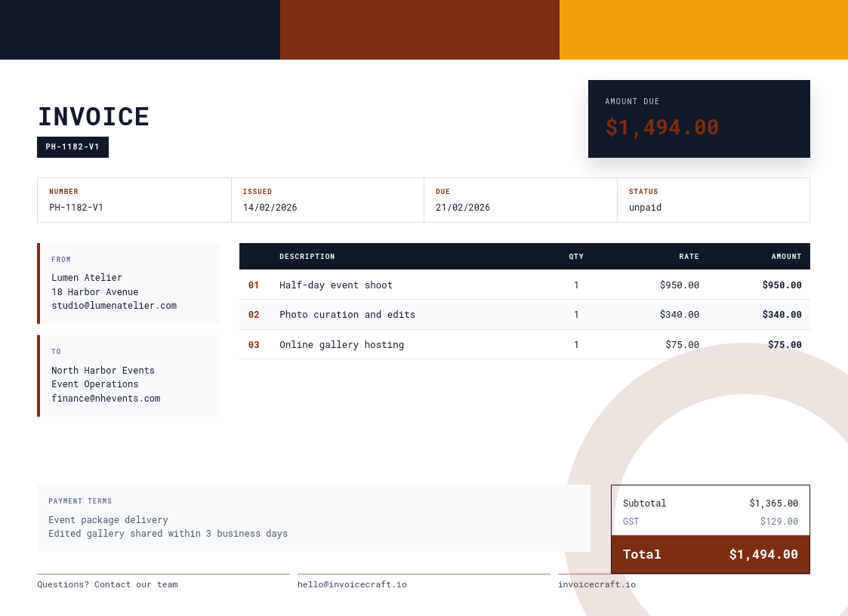The height and width of the screenshot is (616, 848).
Task: Click the GST label
Action: click(x=631, y=522)
